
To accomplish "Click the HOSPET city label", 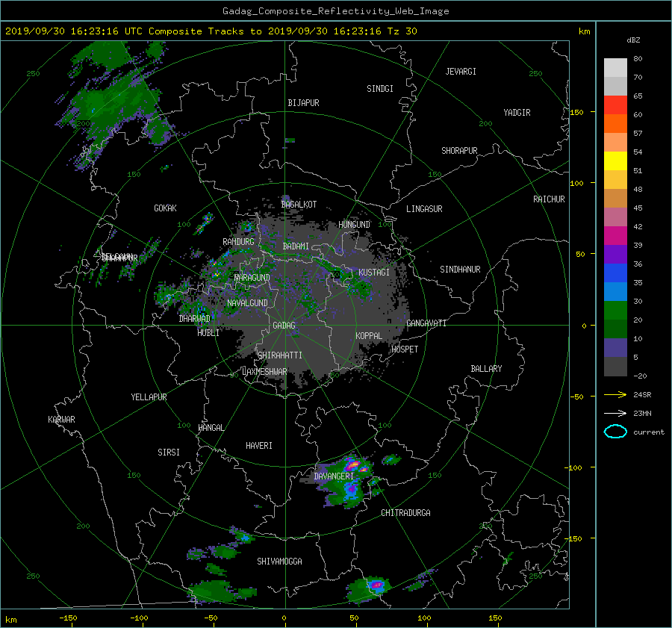I will pyautogui.click(x=405, y=349).
